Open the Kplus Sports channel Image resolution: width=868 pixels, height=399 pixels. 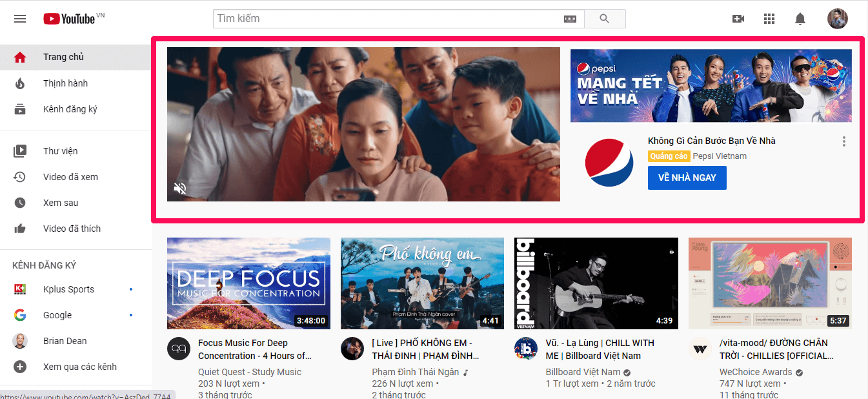[68, 289]
